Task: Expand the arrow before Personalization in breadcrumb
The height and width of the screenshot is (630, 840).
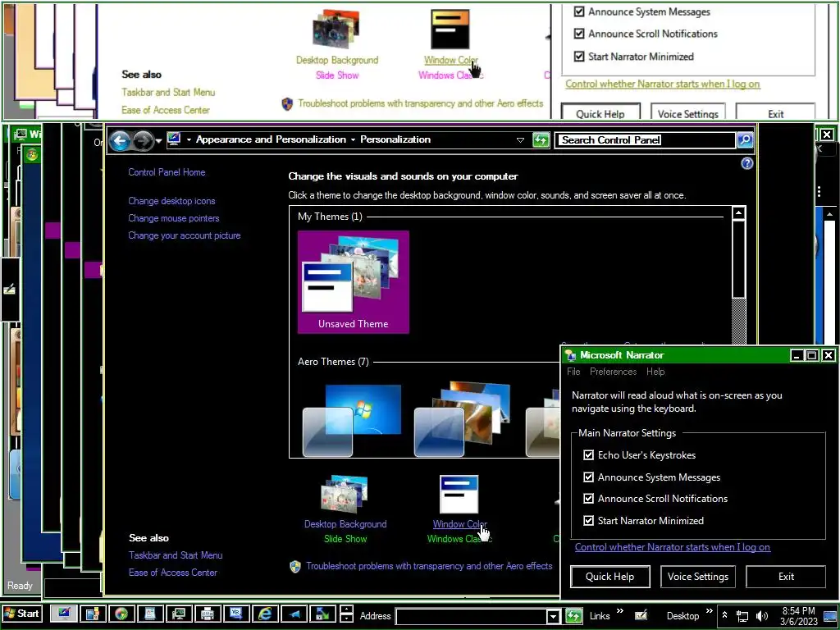Action: [353, 139]
